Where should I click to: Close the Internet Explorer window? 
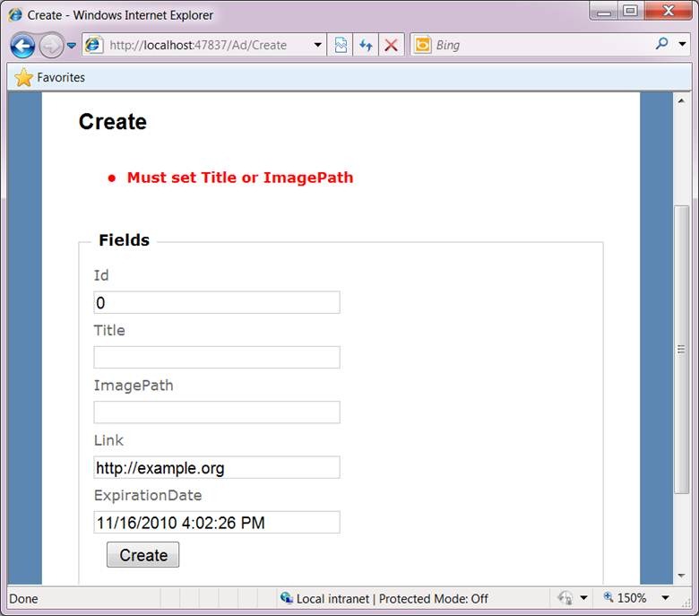tap(668, 11)
